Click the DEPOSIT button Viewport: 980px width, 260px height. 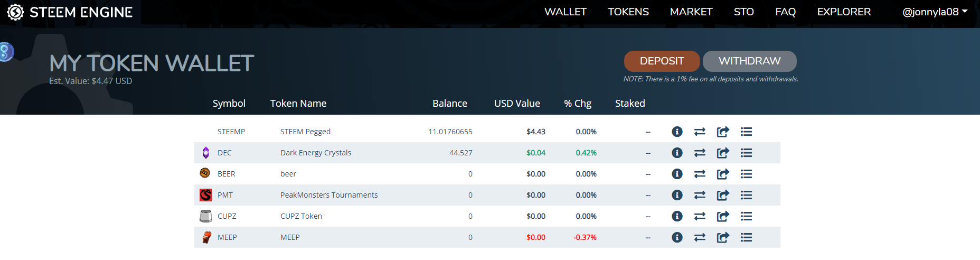(662, 61)
